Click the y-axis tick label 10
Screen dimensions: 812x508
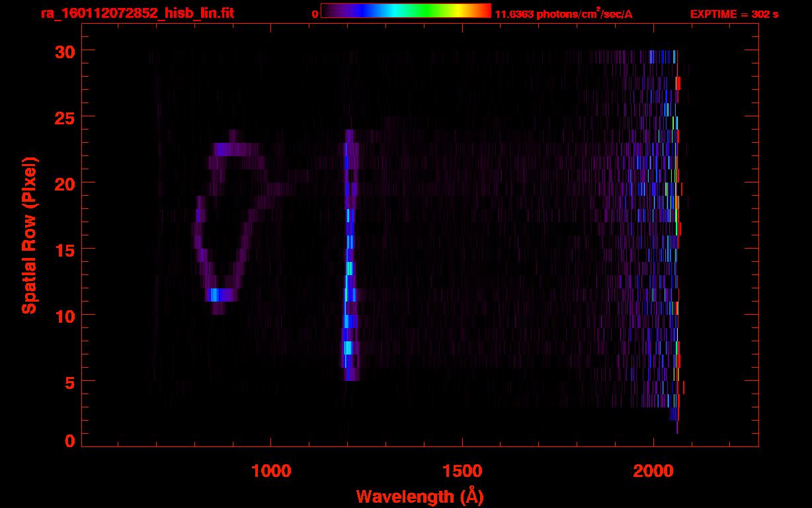point(65,316)
